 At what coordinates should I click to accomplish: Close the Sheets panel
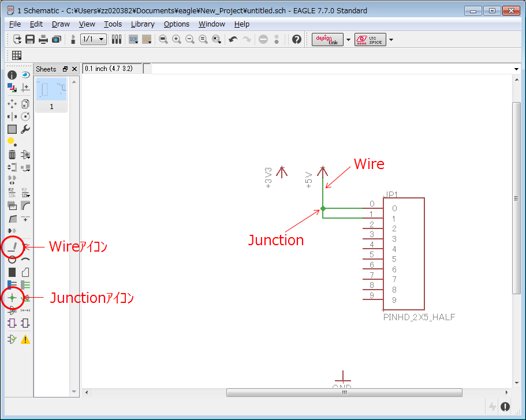point(74,69)
